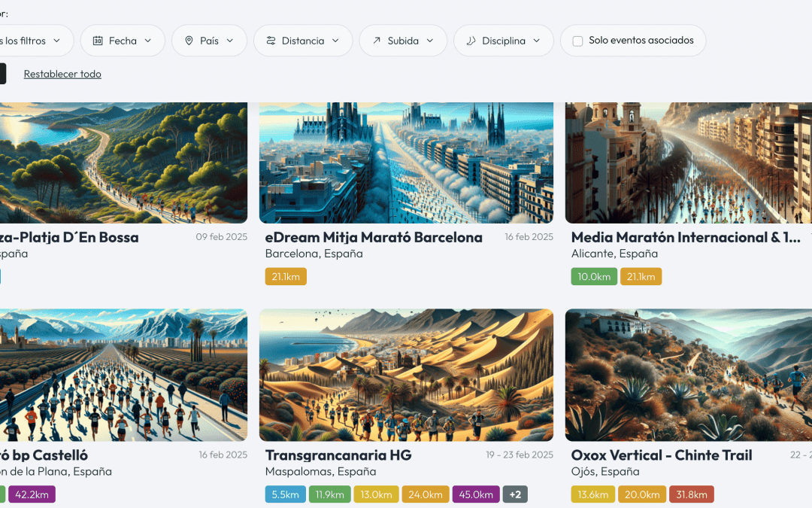Viewport: 812px width, 508px height.
Task: Click the Transgrancanaria dunes thumbnail image
Action: pyautogui.click(x=406, y=375)
